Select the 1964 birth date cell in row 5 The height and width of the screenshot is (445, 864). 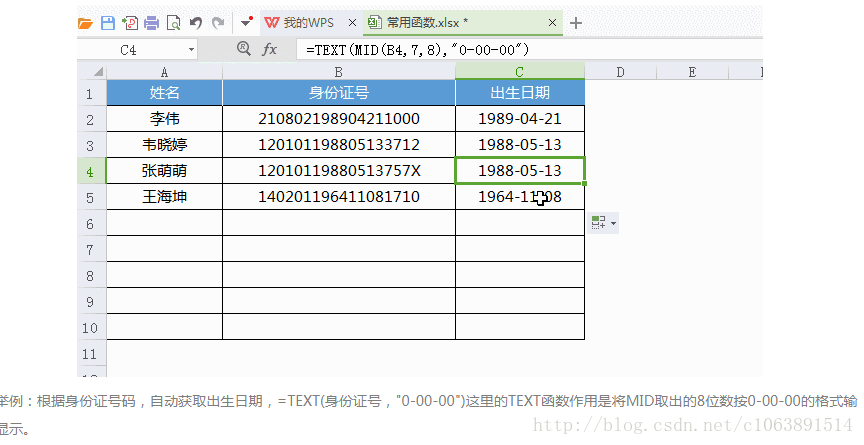(520, 197)
